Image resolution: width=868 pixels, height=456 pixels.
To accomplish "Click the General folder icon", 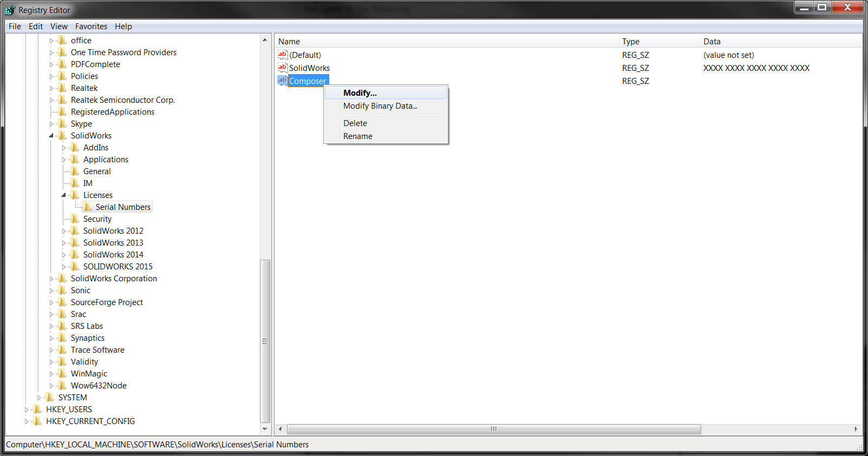I will click(x=75, y=171).
